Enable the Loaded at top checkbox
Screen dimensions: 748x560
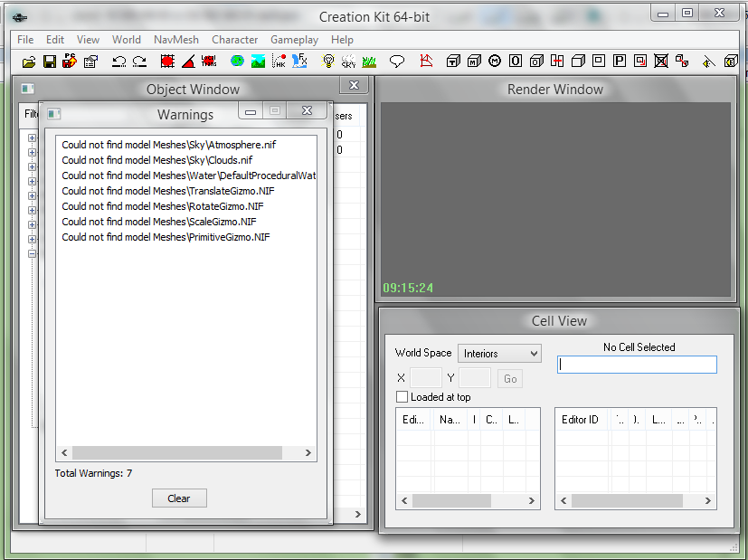[402, 397]
